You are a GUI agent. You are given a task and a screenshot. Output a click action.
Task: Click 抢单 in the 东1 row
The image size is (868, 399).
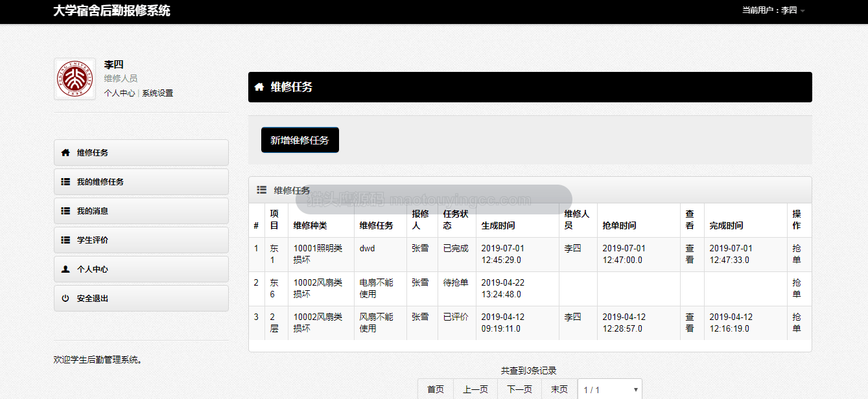point(797,254)
